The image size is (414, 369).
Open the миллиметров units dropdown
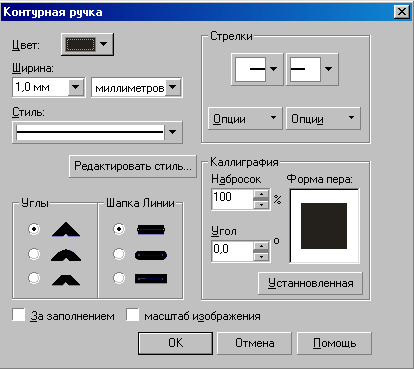[173, 87]
